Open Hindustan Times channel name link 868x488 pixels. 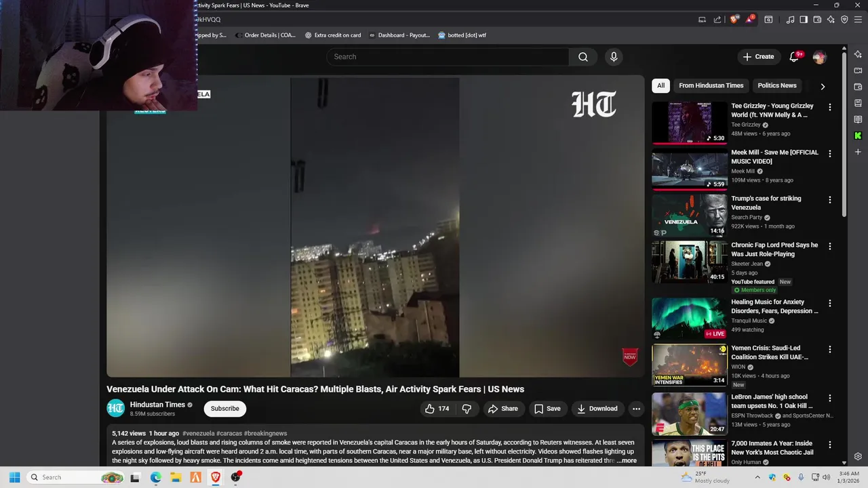pos(157,405)
